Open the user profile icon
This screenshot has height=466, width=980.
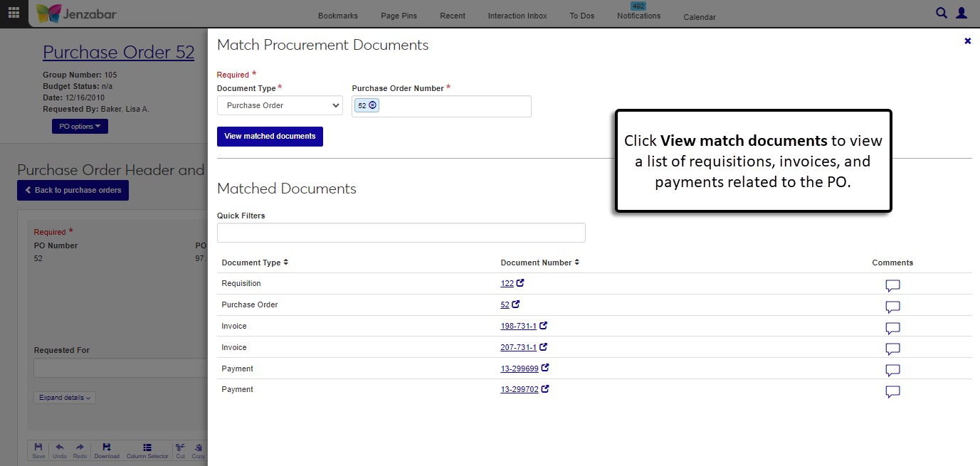[961, 13]
